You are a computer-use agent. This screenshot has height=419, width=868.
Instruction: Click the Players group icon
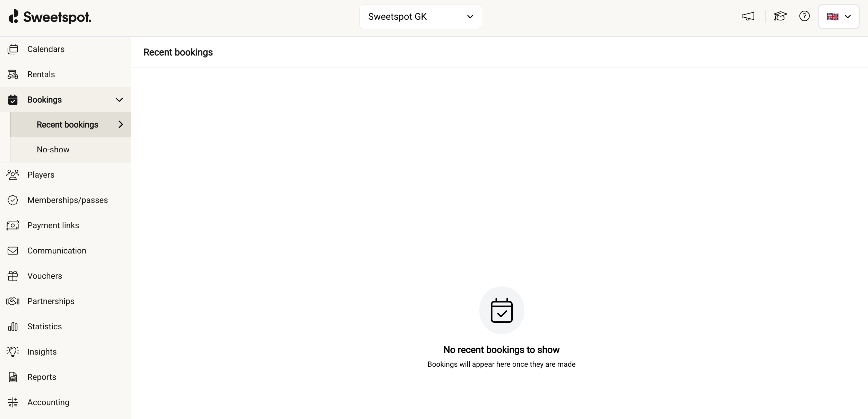click(x=13, y=175)
